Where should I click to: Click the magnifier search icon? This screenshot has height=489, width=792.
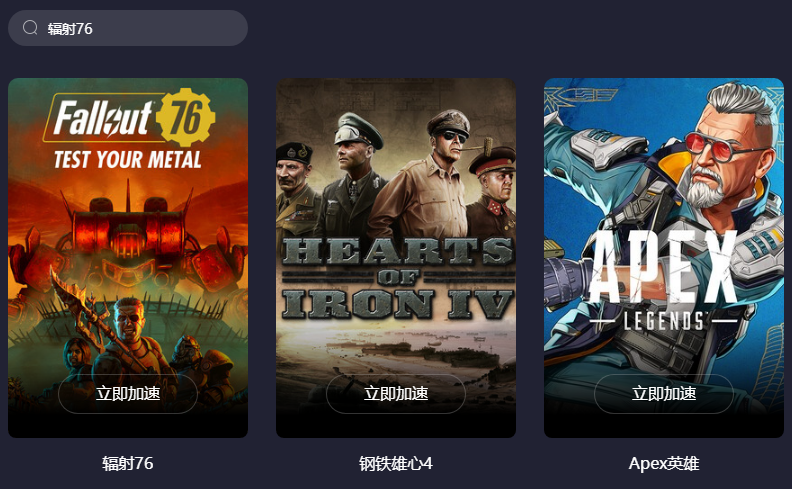[30, 28]
